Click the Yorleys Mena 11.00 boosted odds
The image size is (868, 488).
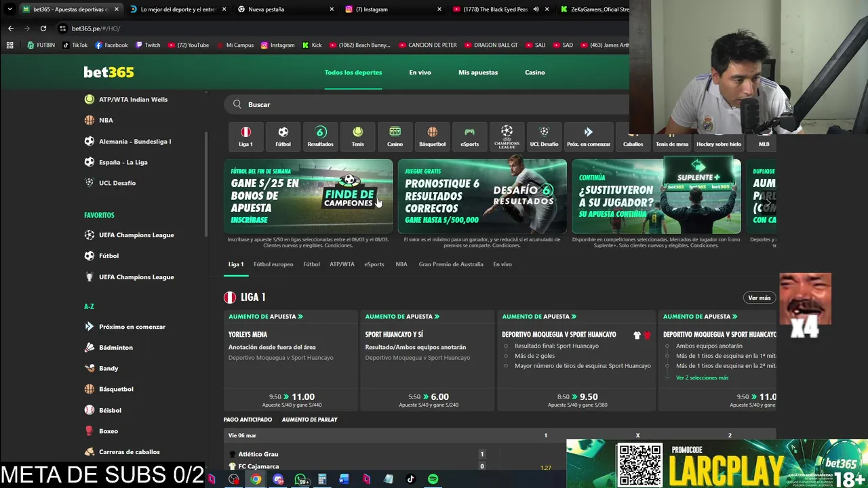[292, 399]
